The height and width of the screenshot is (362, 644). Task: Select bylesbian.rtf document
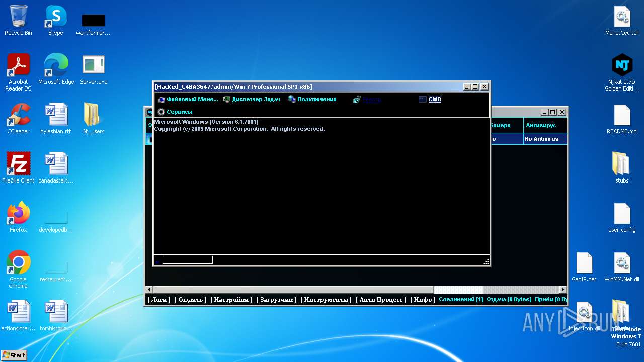click(56, 119)
